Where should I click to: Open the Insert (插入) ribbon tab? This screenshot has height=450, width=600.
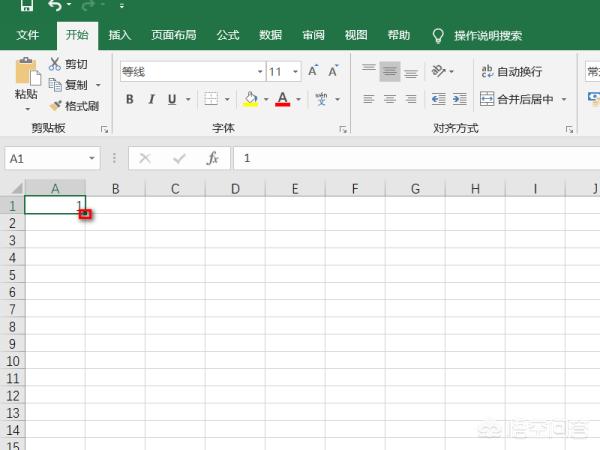119,35
